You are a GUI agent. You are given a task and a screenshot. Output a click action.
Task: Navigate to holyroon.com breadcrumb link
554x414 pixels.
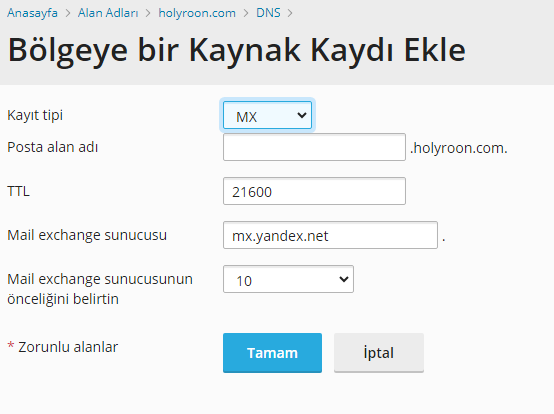(x=197, y=13)
